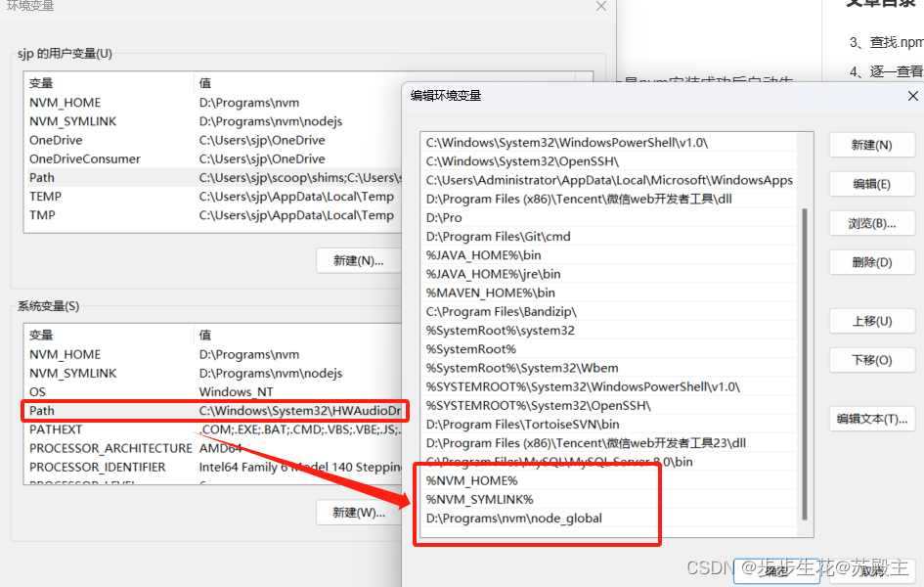Click the path list vertical scrollbar
The width and height of the screenshot is (924, 587).
coord(805,362)
